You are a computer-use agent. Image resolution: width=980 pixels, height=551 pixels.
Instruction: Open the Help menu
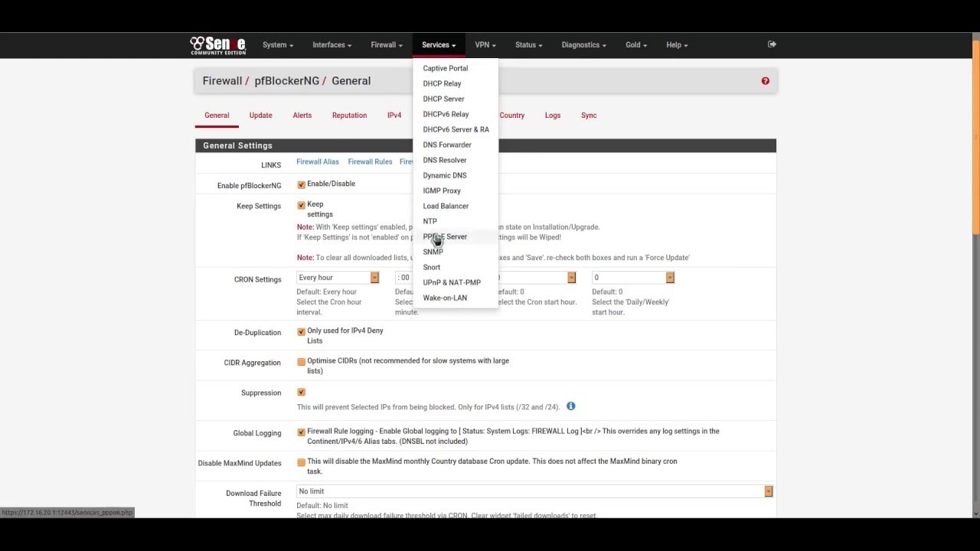tap(677, 45)
